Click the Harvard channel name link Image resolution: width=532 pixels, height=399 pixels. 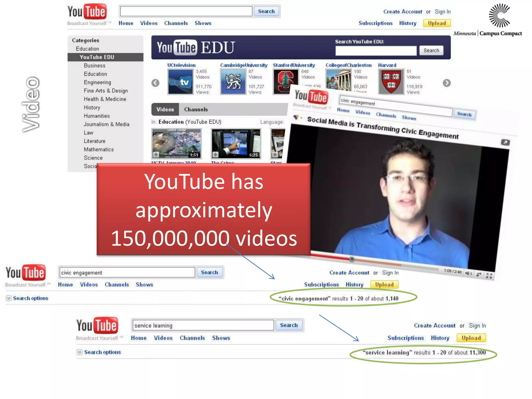[x=387, y=65]
